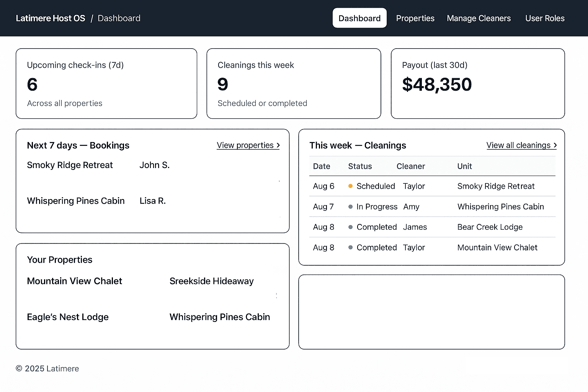This screenshot has width=588, height=392.
Task: Click the gray In Progress status dot
Action: [x=350, y=207]
